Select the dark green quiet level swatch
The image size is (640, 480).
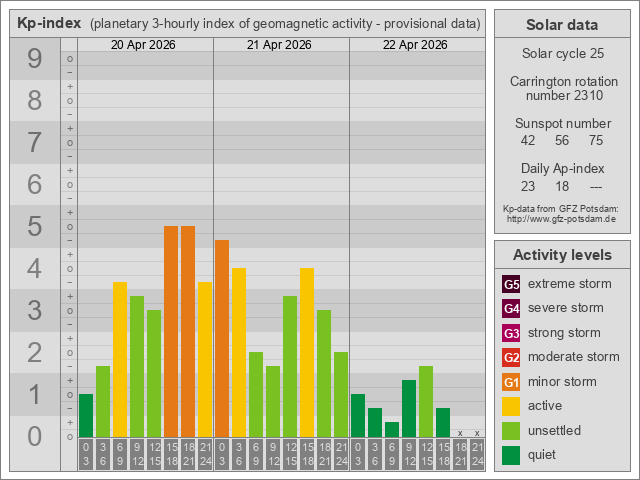(511, 455)
